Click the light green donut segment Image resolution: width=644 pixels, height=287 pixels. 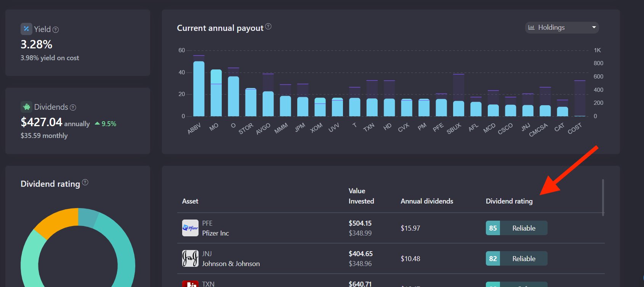click(30, 259)
